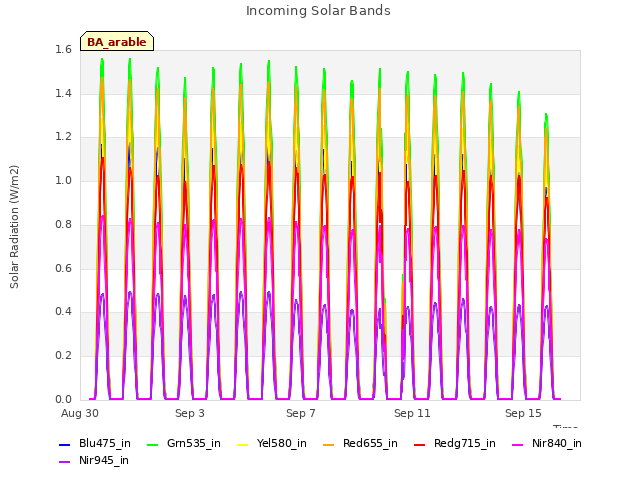Viewport: 640px width, 480px height.
Task: Click the Grn535_in legend color swatch
Action: coord(152,444)
